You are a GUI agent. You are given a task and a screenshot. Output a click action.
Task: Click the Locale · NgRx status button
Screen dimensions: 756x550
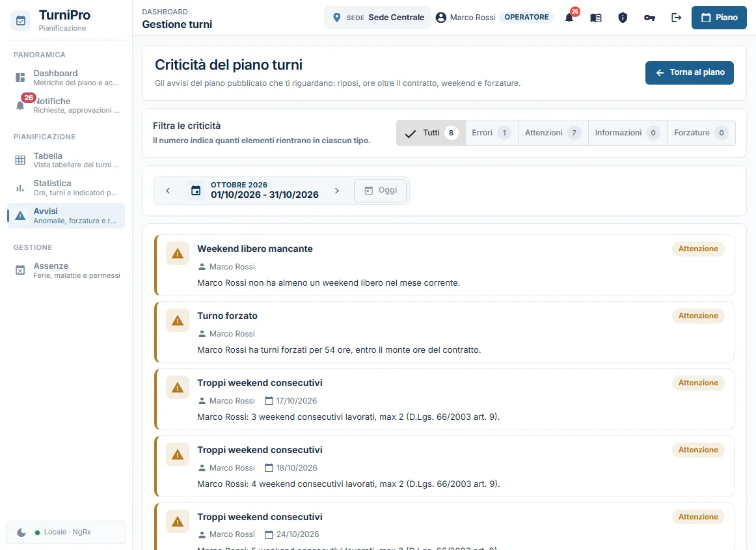click(66, 532)
